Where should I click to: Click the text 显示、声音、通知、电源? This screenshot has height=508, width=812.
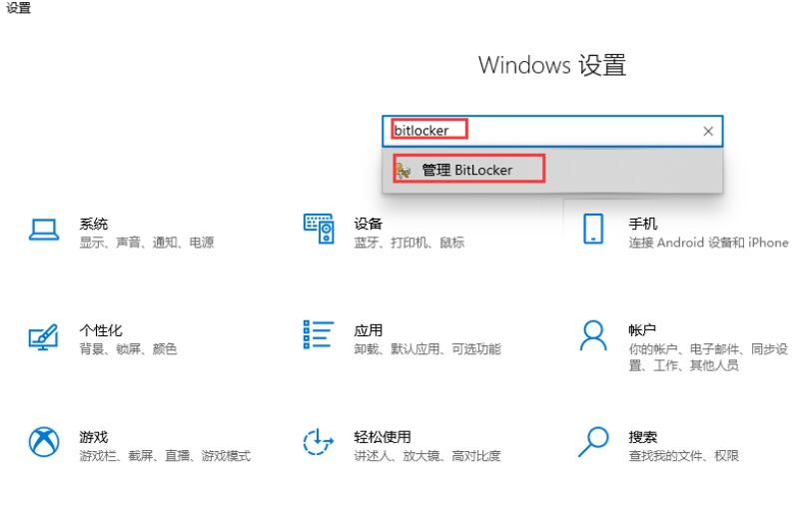(x=147, y=243)
